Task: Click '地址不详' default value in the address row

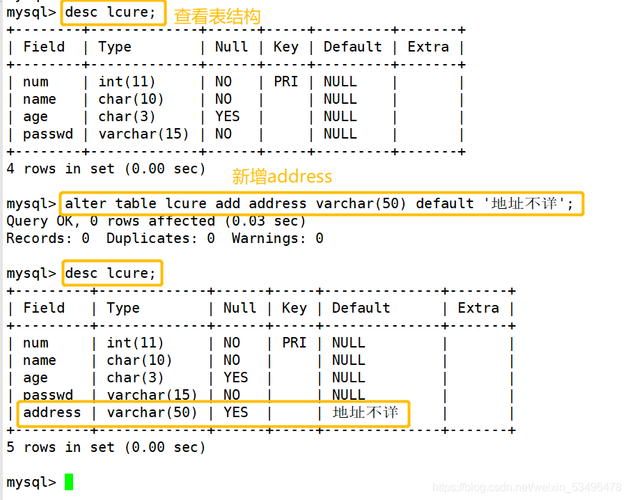Action: click(x=365, y=412)
